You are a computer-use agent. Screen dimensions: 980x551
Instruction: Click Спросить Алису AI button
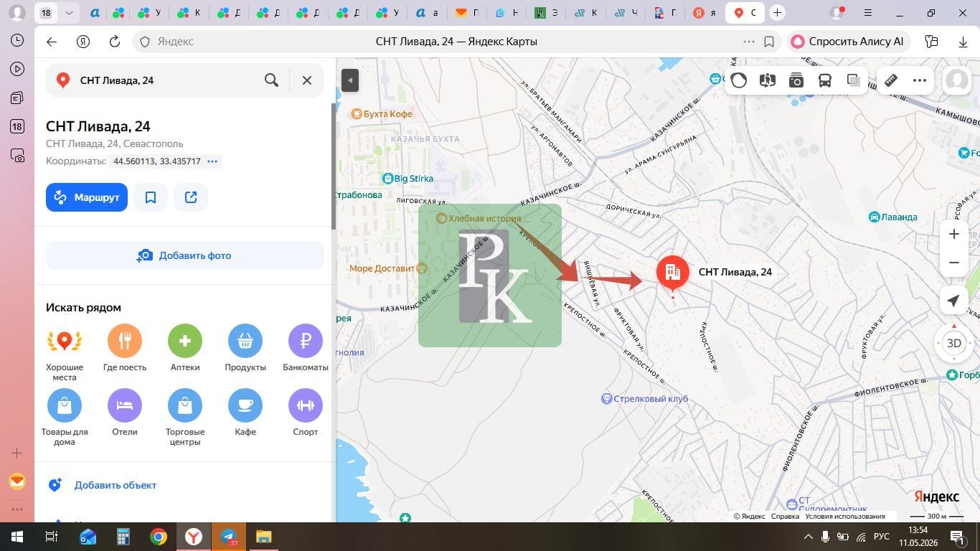pos(849,42)
